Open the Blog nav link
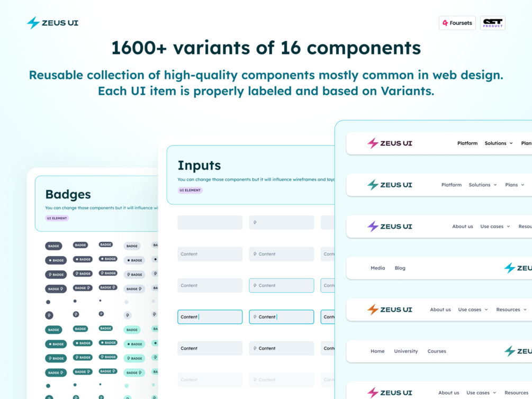Screen dimensions: 532x399 (400, 268)
